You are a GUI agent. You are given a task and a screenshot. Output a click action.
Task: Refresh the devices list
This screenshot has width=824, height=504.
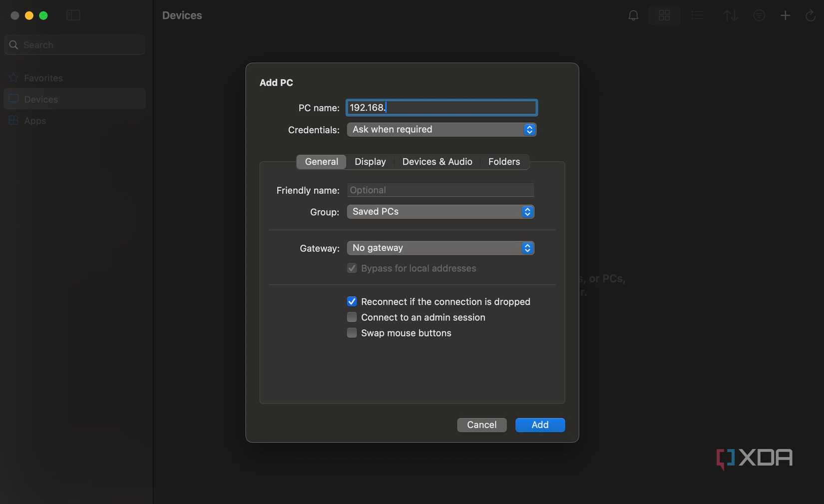point(810,15)
